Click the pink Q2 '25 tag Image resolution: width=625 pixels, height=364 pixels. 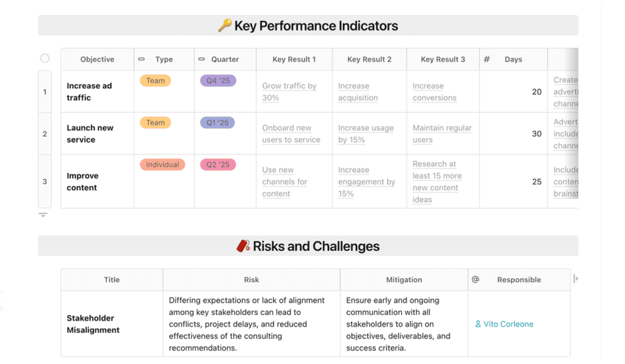[218, 165]
